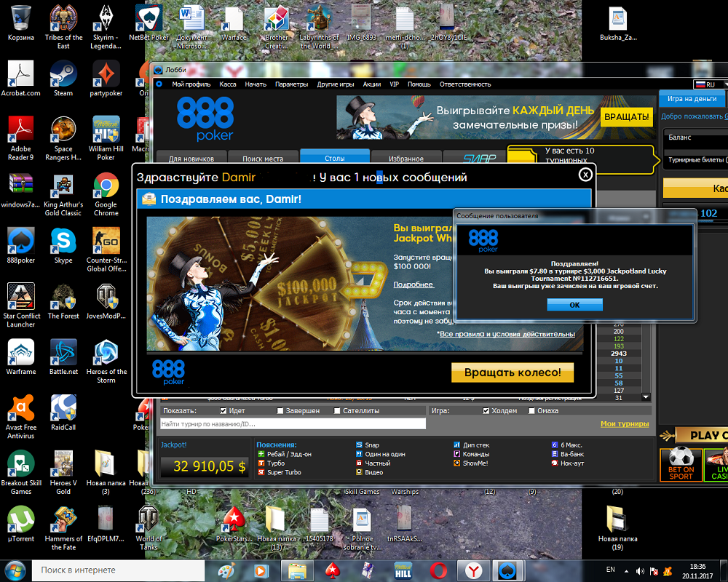Launch Battle.net from the desktop
This screenshot has width=728, height=582.
(x=63, y=357)
